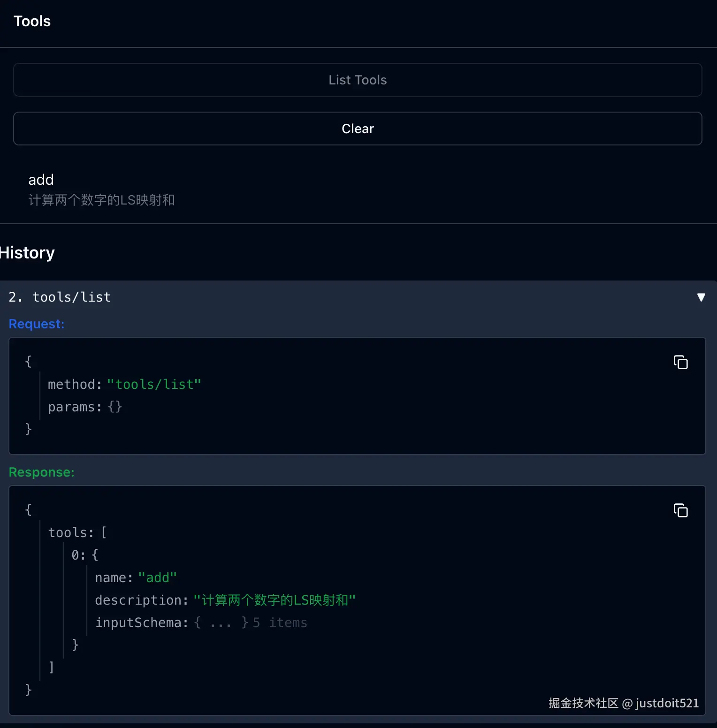
Task: Click the name value "add" in response
Action: click(x=158, y=578)
